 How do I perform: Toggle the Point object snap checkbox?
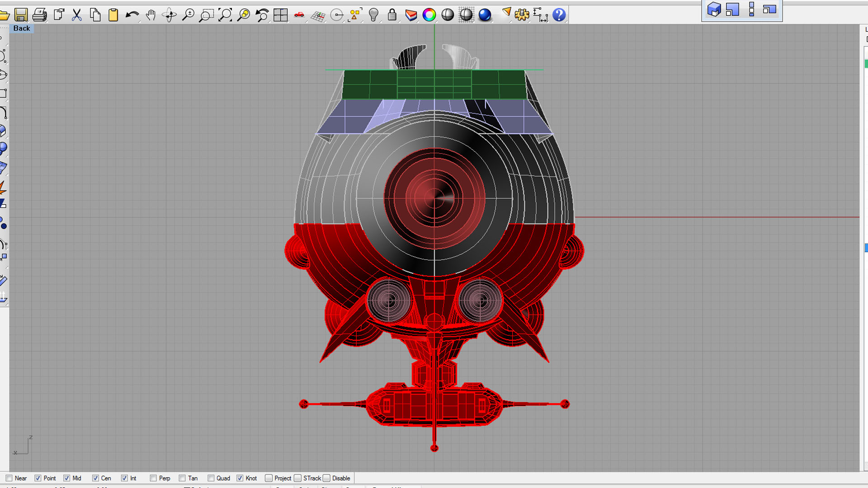(38, 478)
